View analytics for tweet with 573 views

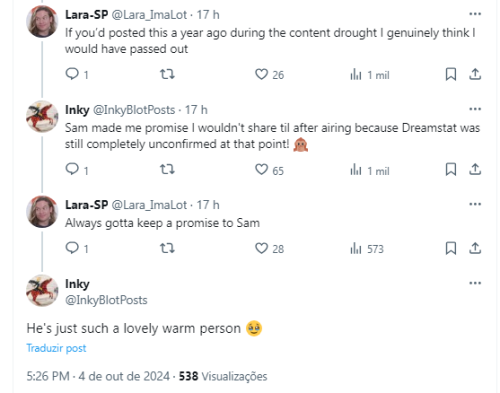[367, 249]
